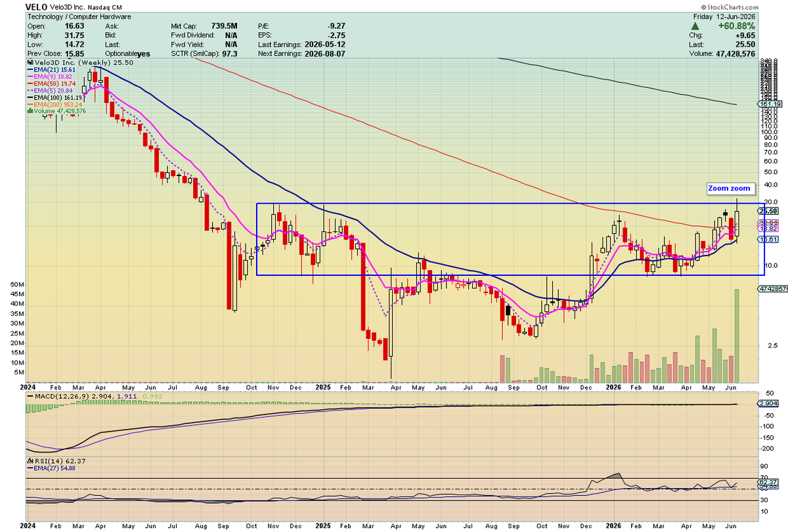This screenshot has width=788, height=532.
Task: Click the 'Velo3D Inc.' company name in header
Action: tap(68, 7)
